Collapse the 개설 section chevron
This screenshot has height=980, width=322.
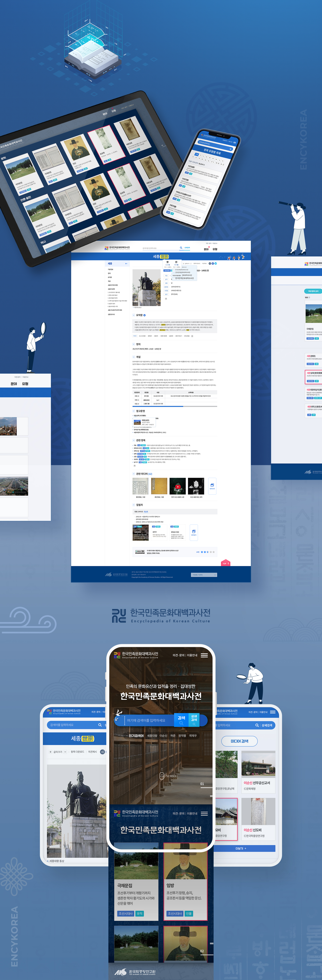pos(134,357)
